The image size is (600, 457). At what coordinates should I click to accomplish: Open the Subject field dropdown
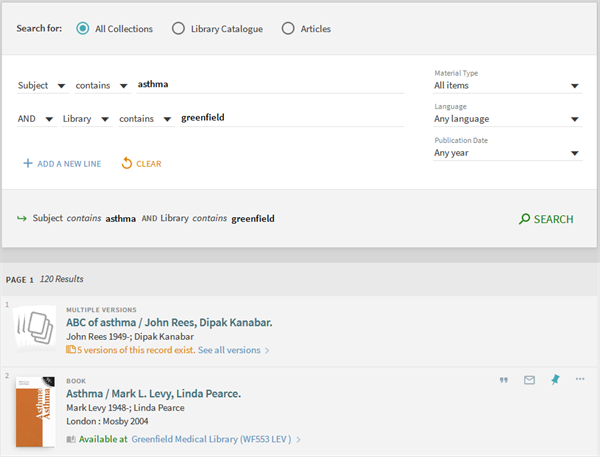pyautogui.click(x=41, y=86)
